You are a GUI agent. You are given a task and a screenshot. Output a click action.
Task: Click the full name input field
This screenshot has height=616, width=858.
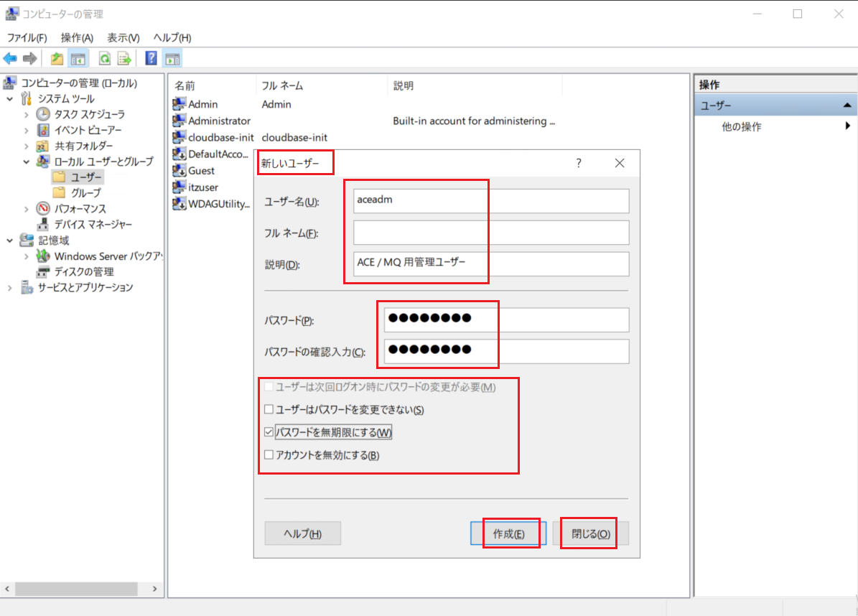click(x=491, y=233)
